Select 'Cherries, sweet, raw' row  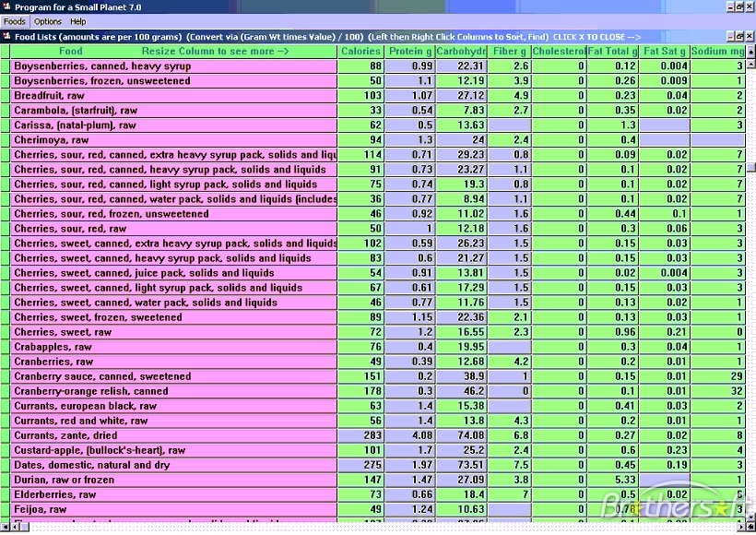click(x=173, y=332)
